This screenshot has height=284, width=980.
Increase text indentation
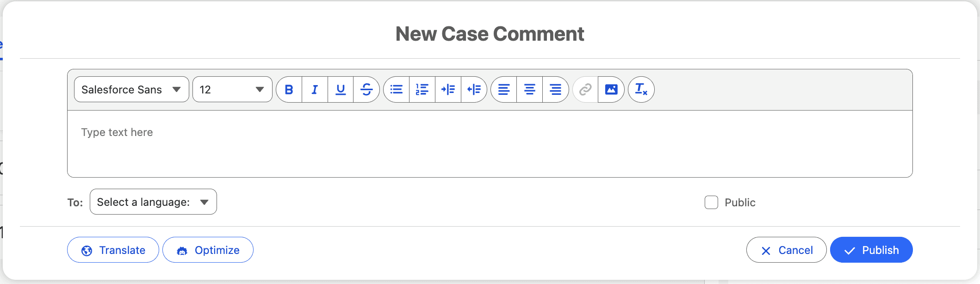448,90
